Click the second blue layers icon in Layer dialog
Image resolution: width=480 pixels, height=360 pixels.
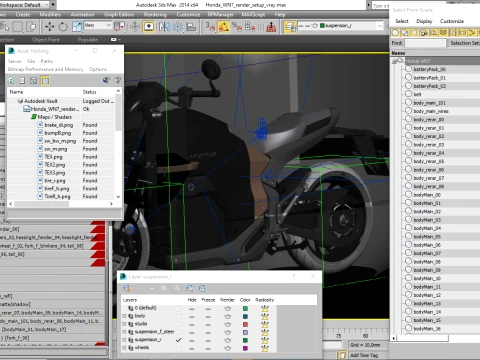tap(202, 288)
